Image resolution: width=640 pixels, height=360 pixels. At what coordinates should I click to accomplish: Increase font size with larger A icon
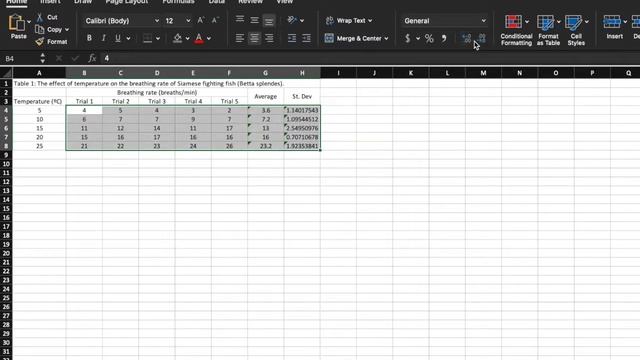click(200, 20)
